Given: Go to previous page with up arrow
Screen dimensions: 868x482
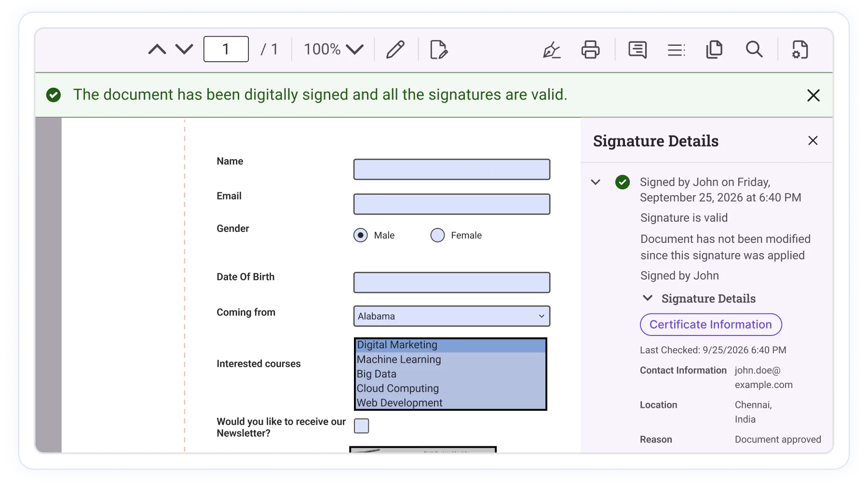Looking at the screenshot, I should tap(157, 49).
